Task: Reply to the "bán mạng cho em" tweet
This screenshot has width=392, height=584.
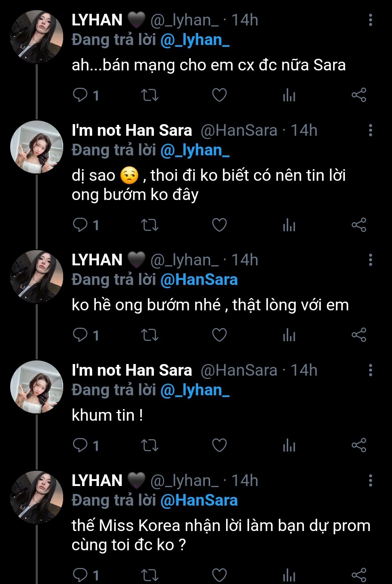Action: (80, 95)
